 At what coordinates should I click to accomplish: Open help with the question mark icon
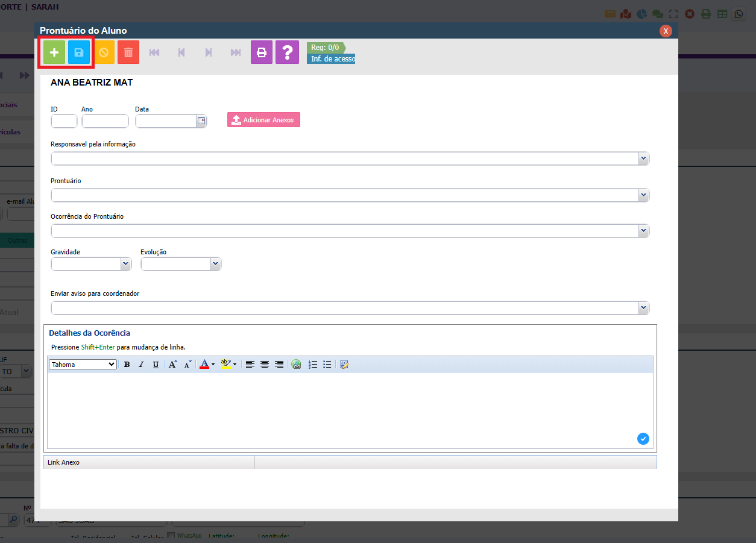pyautogui.click(x=287, y=52)
